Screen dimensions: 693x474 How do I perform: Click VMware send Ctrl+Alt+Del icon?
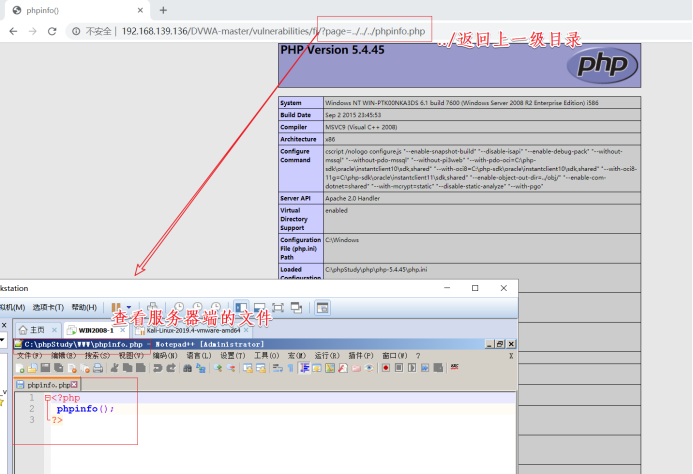point(152,307)
